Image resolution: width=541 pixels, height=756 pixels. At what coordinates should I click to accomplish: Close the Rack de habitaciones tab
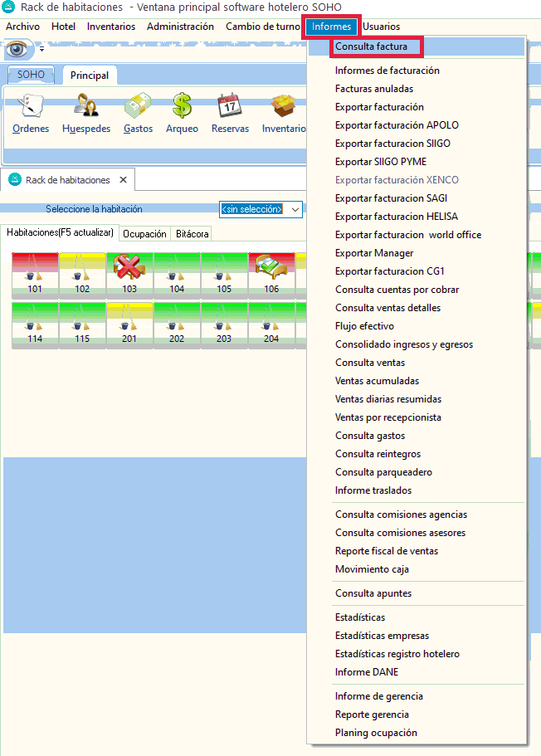click(123, 180)
